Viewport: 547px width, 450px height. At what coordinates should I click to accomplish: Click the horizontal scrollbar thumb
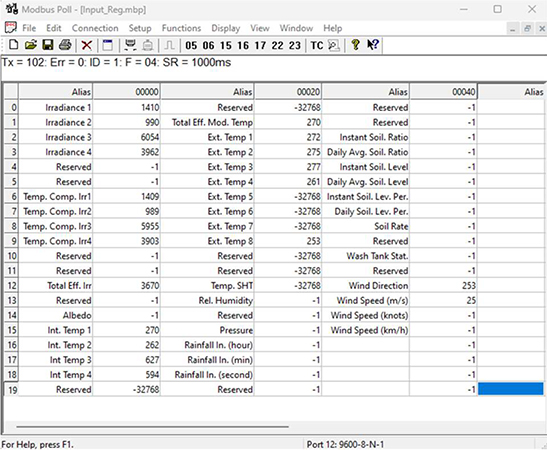152,426
